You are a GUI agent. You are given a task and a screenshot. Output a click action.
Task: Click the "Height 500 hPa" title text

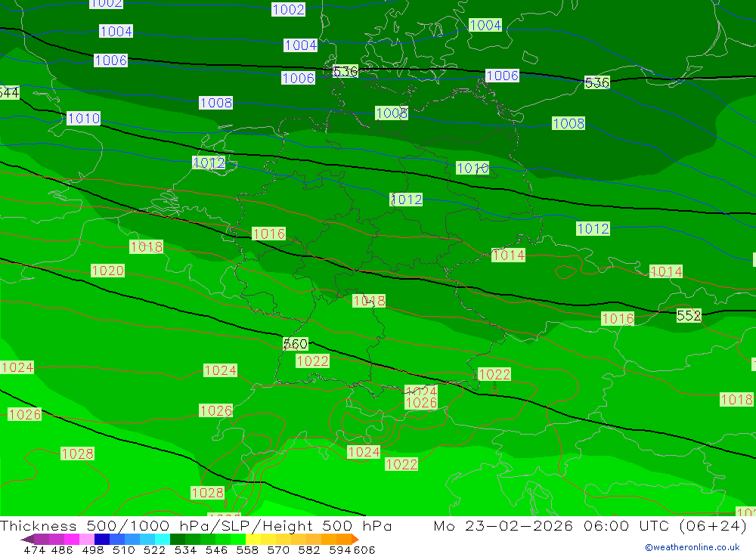pyautogui.click(x=327, y=525)
